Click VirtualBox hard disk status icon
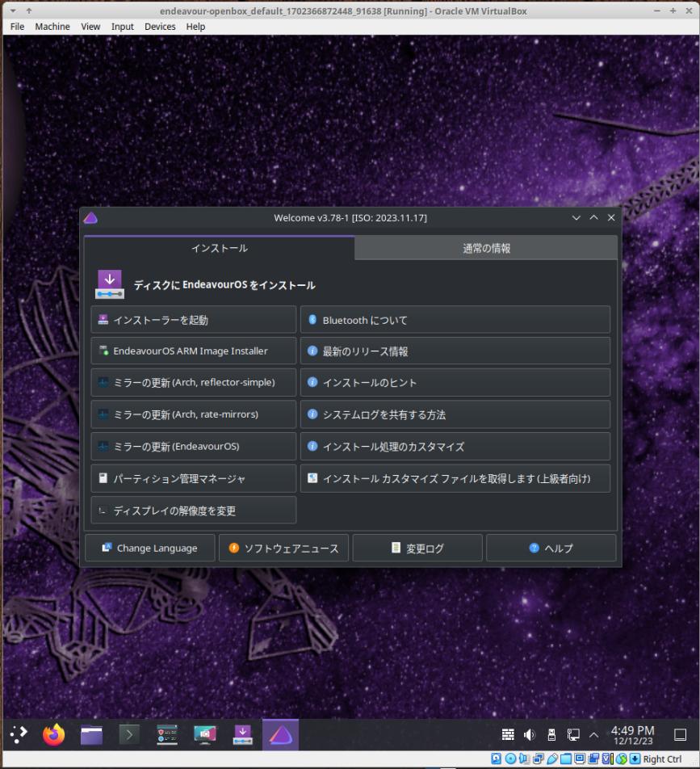 [x=496, y=758]
